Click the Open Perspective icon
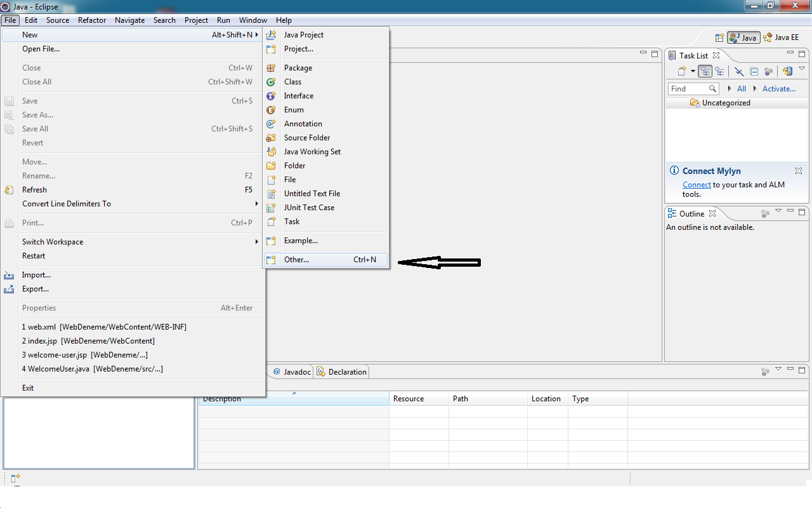812x508 pixels. 719,37
